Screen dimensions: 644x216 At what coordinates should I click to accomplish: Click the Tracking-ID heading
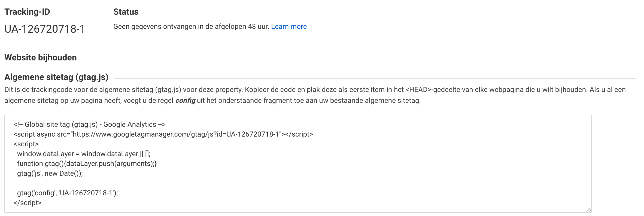coord(27,12)
